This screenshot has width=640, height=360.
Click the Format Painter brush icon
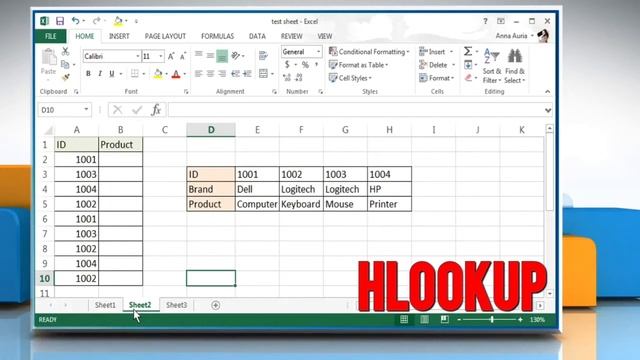[65, 77]
